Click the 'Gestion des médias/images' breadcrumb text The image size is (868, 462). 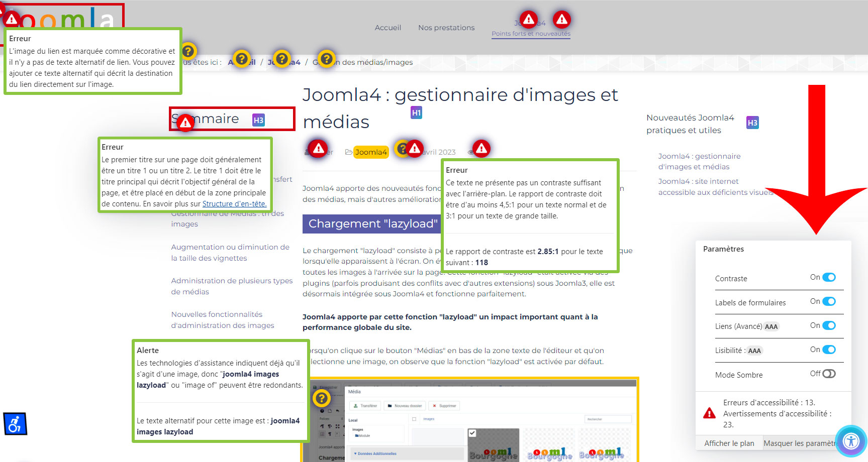click(x=363, y=62)
